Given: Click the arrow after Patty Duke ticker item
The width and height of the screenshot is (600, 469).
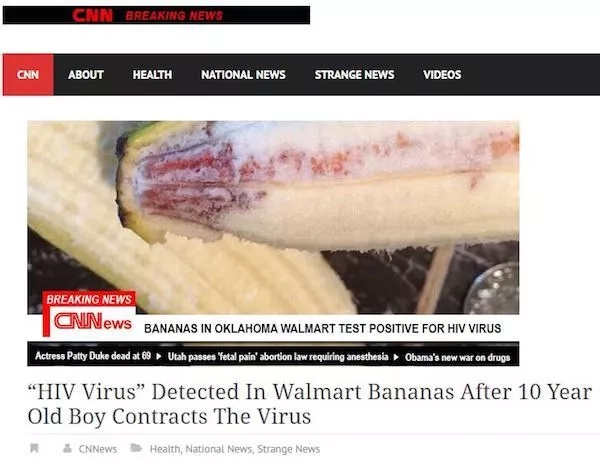Looking at the screenshot, I should (x=159, y=357).
